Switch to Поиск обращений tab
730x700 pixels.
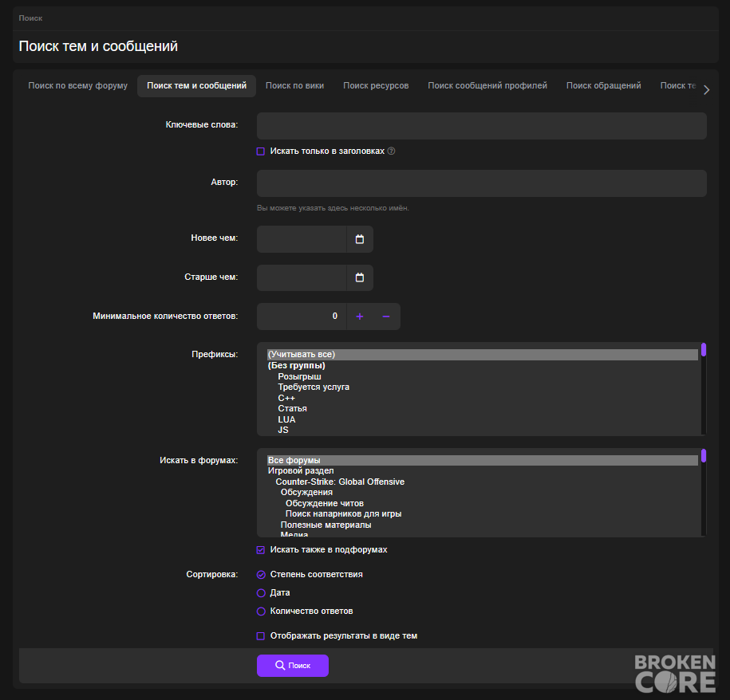(603, 85)
